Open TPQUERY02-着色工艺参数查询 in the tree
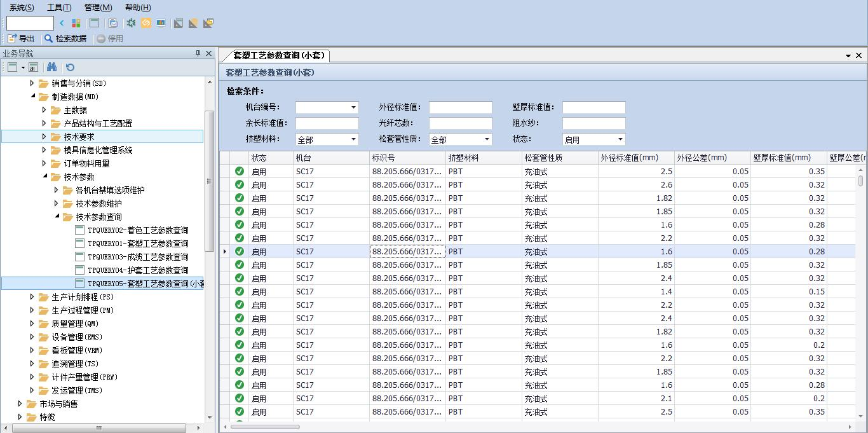 (138, 230)
